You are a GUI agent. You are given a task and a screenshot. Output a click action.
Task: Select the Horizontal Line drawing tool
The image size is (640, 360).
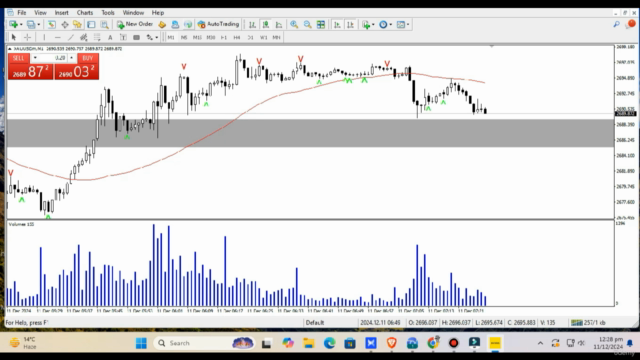click(58, 37)
